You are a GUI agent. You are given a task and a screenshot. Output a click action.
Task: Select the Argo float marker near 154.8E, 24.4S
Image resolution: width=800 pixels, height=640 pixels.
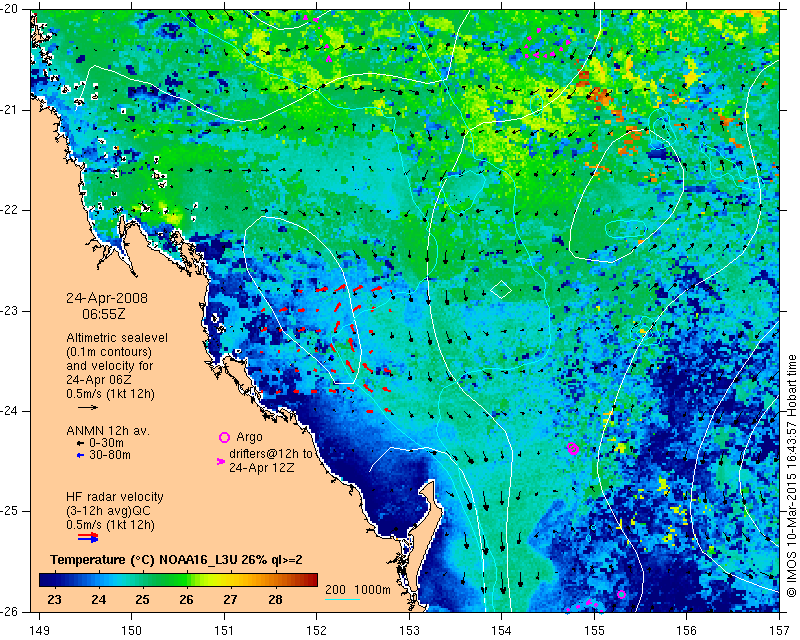[x=572, y=449]
